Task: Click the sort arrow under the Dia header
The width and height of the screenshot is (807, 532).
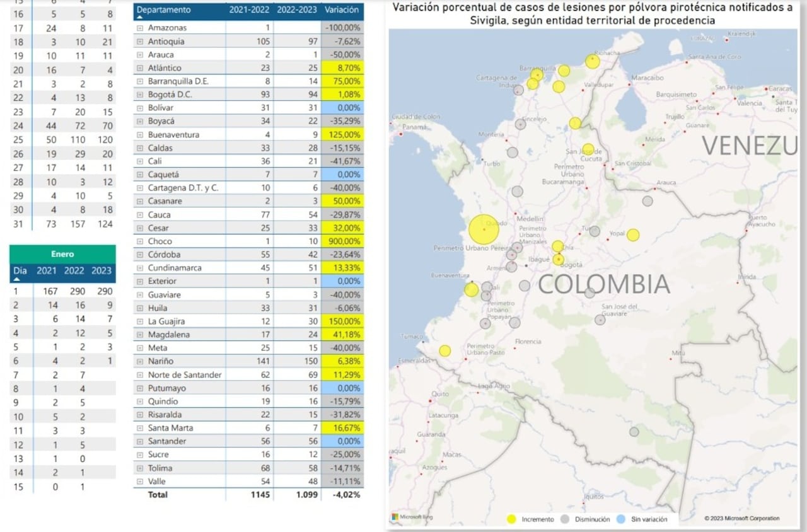Action: [17, 278]
